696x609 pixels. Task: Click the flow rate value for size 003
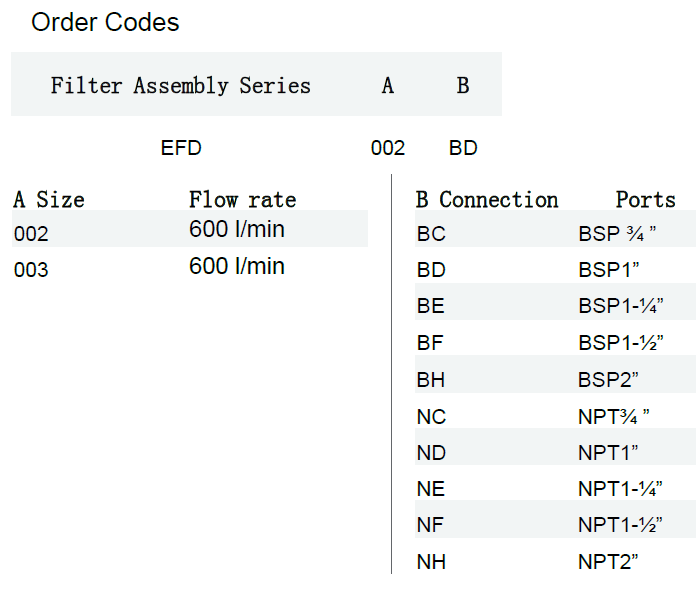coord(237,266)
